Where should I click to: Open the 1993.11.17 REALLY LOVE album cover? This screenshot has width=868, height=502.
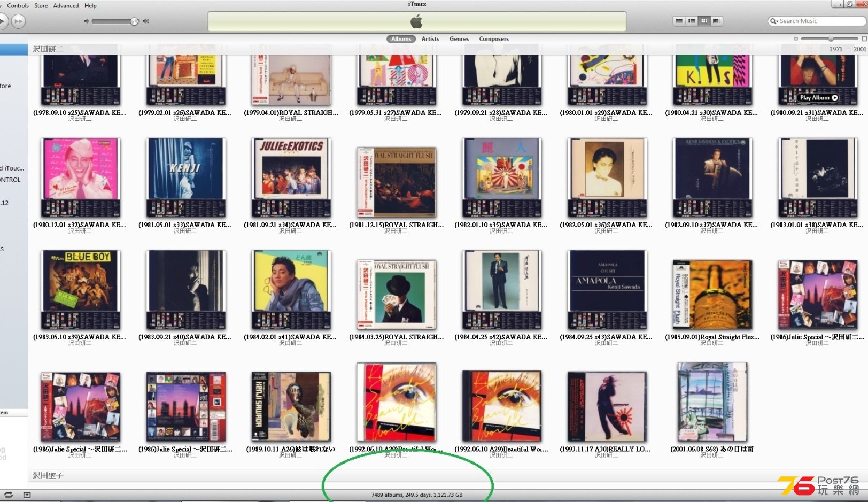point(607,407)
